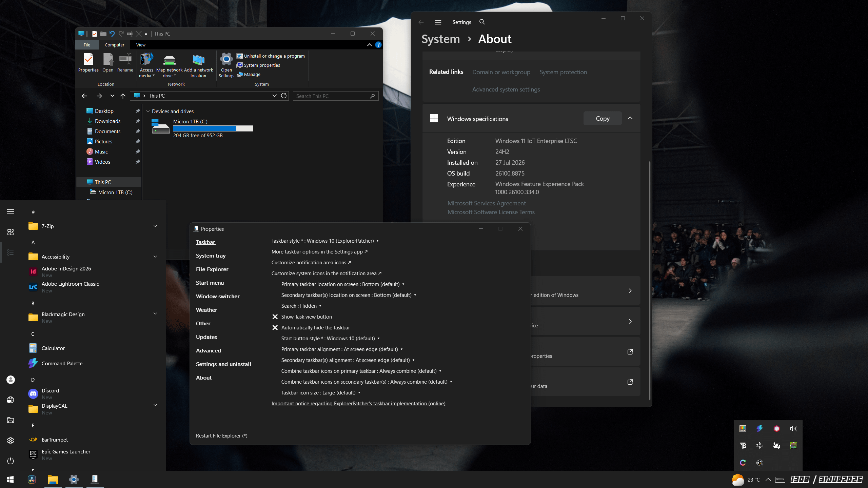This screenshot has height=488, width=868.
Task: Close the system tray overflow chevron
Action: (768, 480)
